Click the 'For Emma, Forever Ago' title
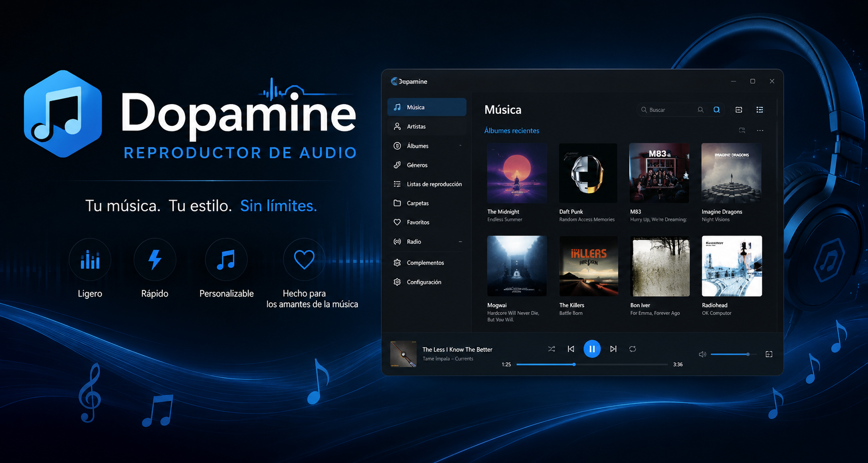Screen dimensions: 868x463 pos(655,313)
